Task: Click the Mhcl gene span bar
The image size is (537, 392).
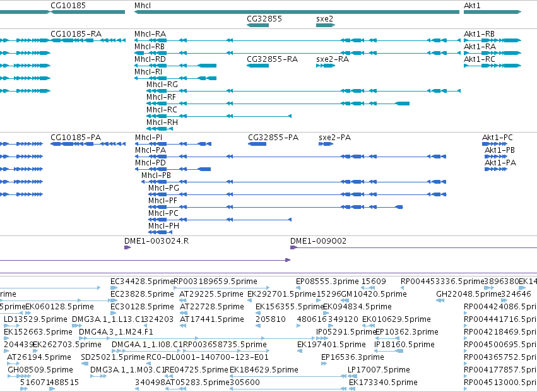Action: tap(297, 12)
